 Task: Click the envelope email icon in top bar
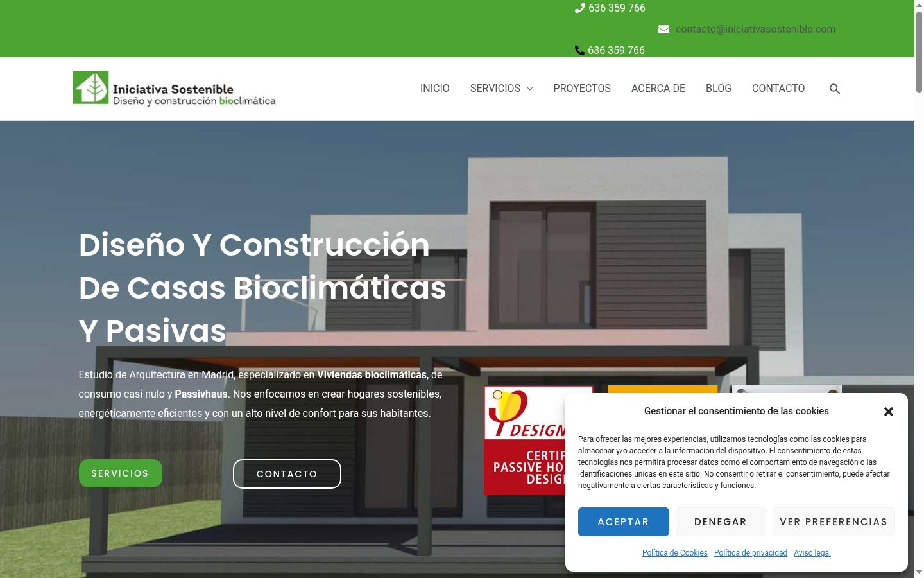click(x=663, y=30)
